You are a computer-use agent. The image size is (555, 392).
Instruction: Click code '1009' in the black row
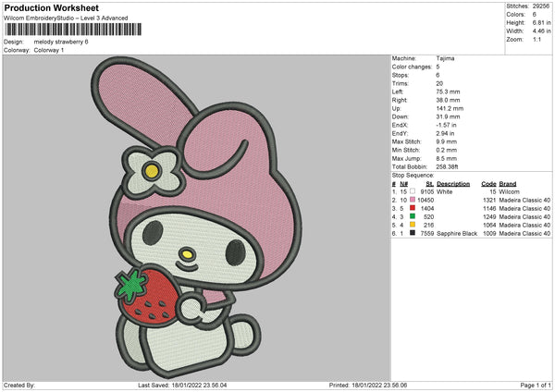point(489,234)
